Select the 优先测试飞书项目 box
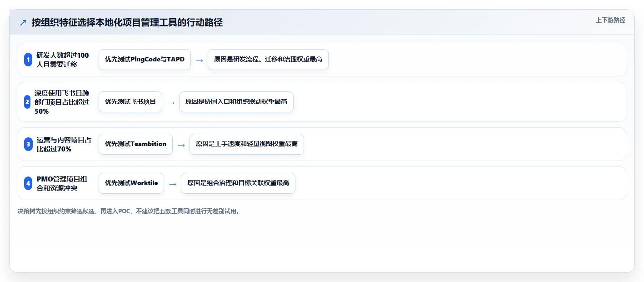The height and width of the screenshot is (282, 644). click(x=130, y=102)
